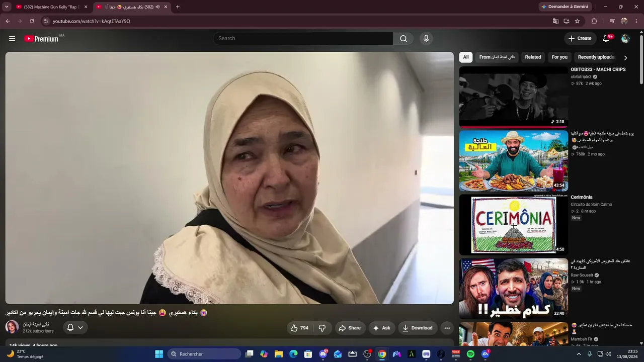644x362 pixels.
Task: Select the Related filter chip
Action: pyautogui.click(x=533, y=57)
